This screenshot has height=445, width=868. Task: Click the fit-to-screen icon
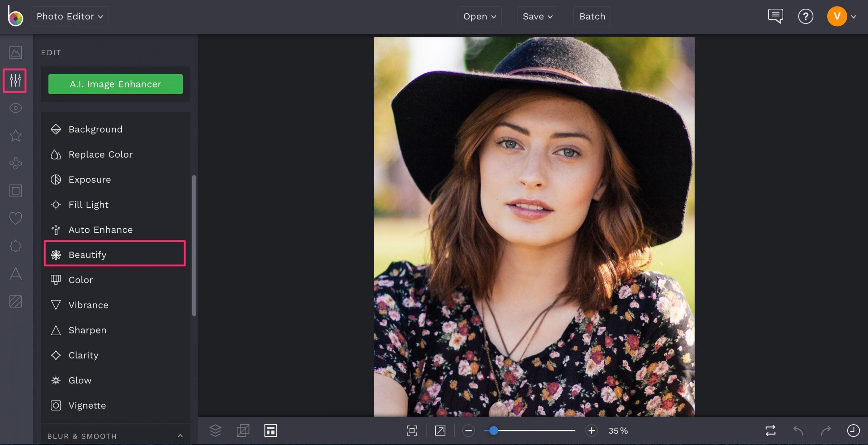coord(412,430)
